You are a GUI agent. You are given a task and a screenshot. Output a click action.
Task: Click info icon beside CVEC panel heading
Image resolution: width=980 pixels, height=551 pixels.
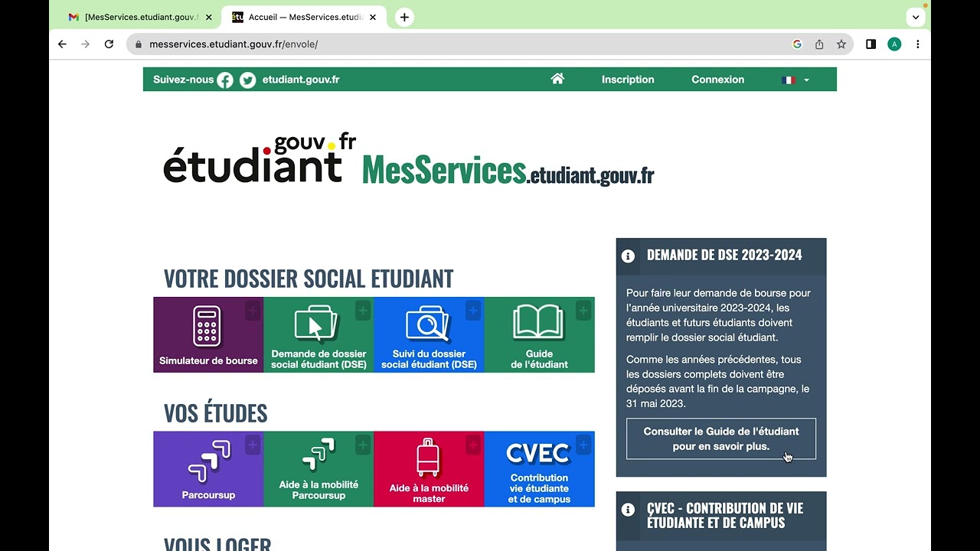pyautogui.click(x=628, y=510)
